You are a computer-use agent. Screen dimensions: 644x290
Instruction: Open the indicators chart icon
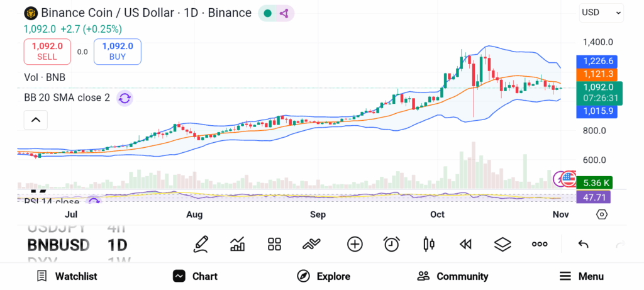pos(238,244)
